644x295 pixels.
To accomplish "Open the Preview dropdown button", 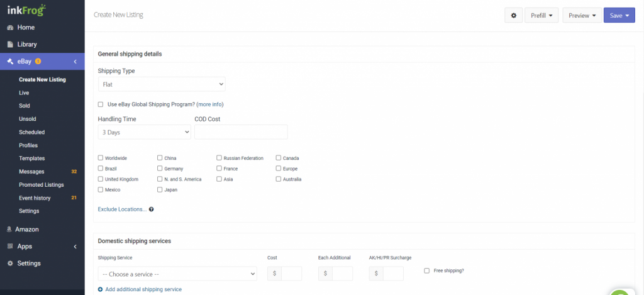I will tap(582, 16).
